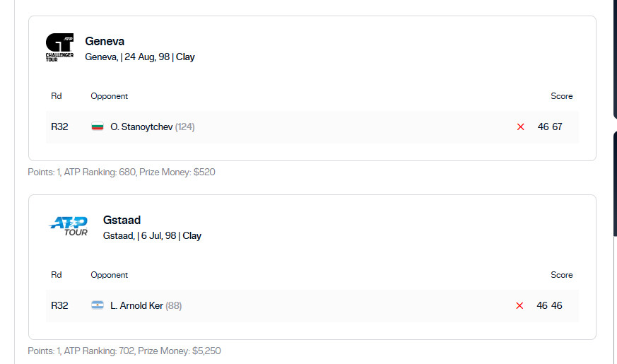
Task: Select the Gstaad R32 match row
Action: pyautogui.click(x=312, y=306)
